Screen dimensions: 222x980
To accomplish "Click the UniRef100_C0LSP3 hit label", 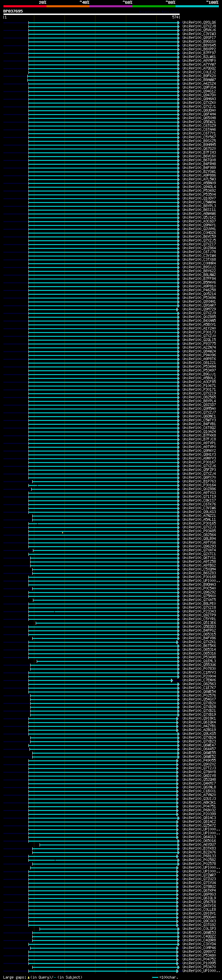I will click(x=199, y=929).
